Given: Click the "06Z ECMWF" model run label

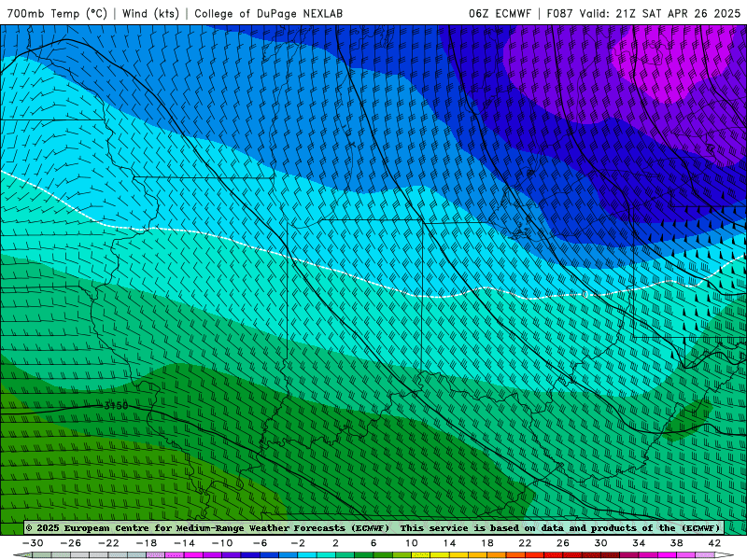Looking at the screenshot, I should [500, 13].
